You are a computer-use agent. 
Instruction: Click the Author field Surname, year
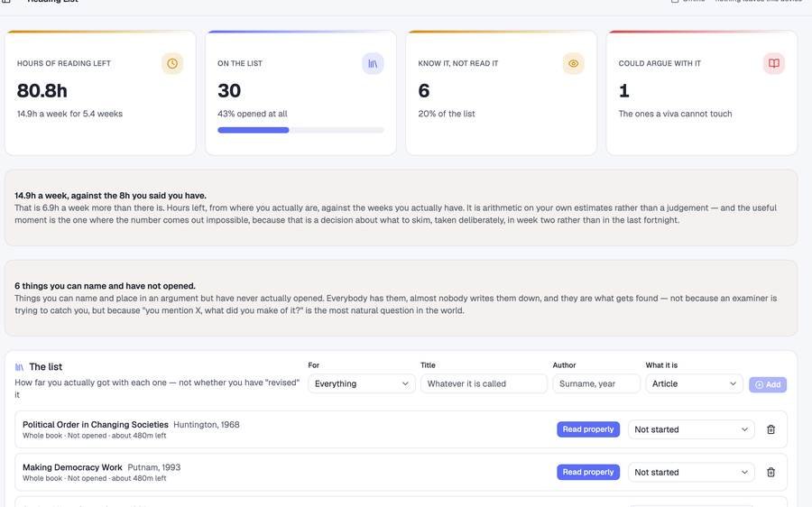596,383
